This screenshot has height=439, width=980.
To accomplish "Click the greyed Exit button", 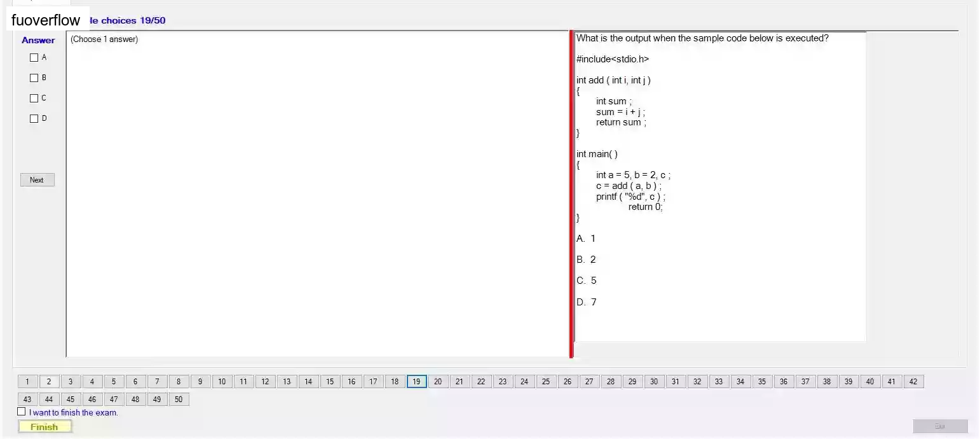I will tap(940, 426).
